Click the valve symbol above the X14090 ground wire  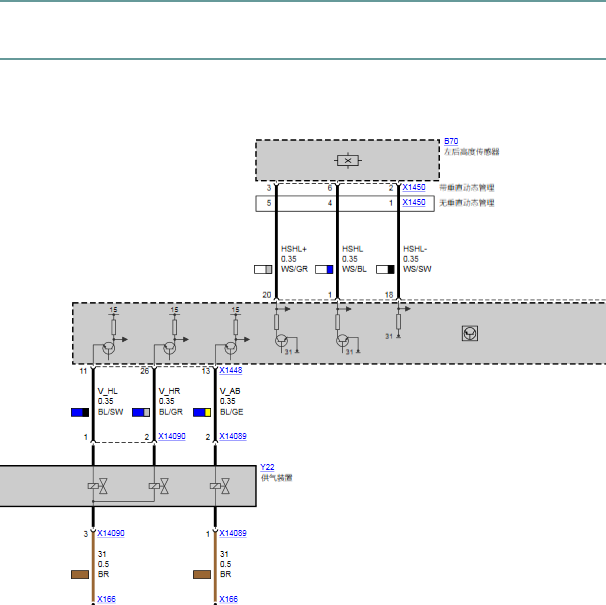(x=98, y=486)
